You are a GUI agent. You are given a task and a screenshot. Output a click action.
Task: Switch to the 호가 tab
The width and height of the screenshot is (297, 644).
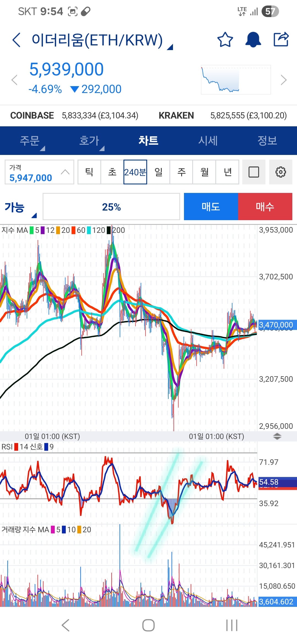(x=89, y=141)
